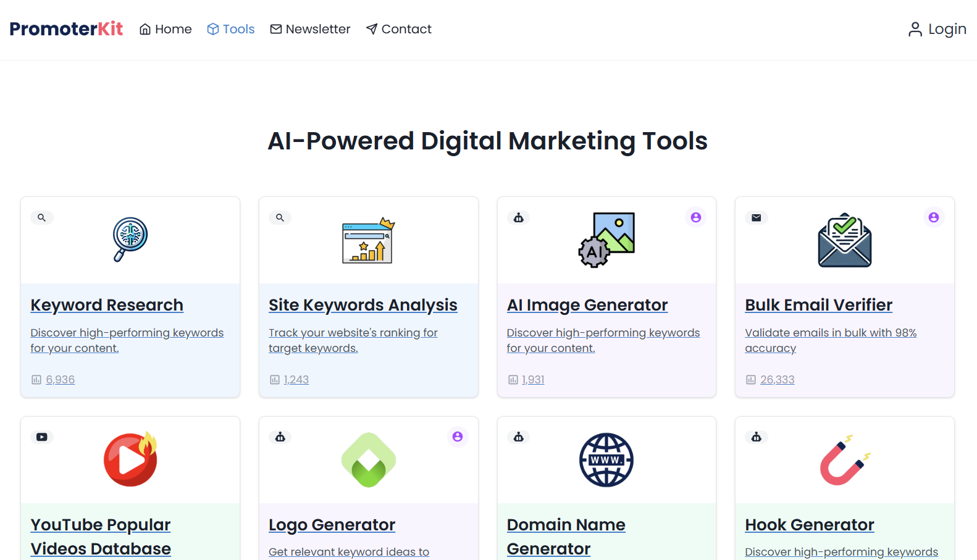Click the chart icon beside 26,333
The image size is (977, 560).
751,380
